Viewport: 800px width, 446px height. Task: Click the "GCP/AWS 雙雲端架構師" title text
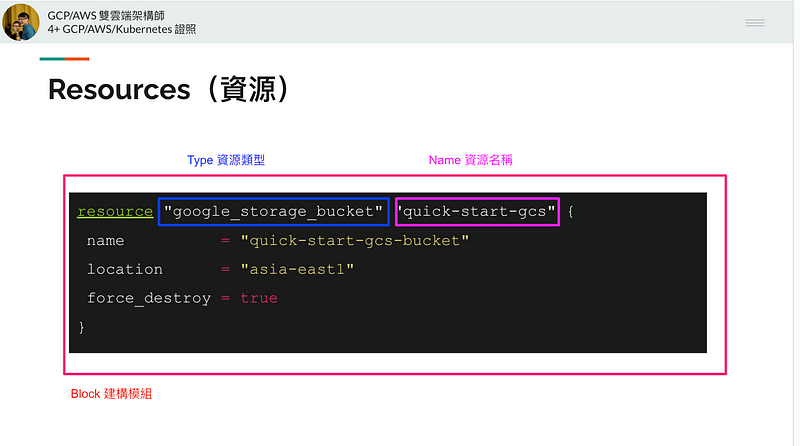pyautogui.click(x=106, y=15)
